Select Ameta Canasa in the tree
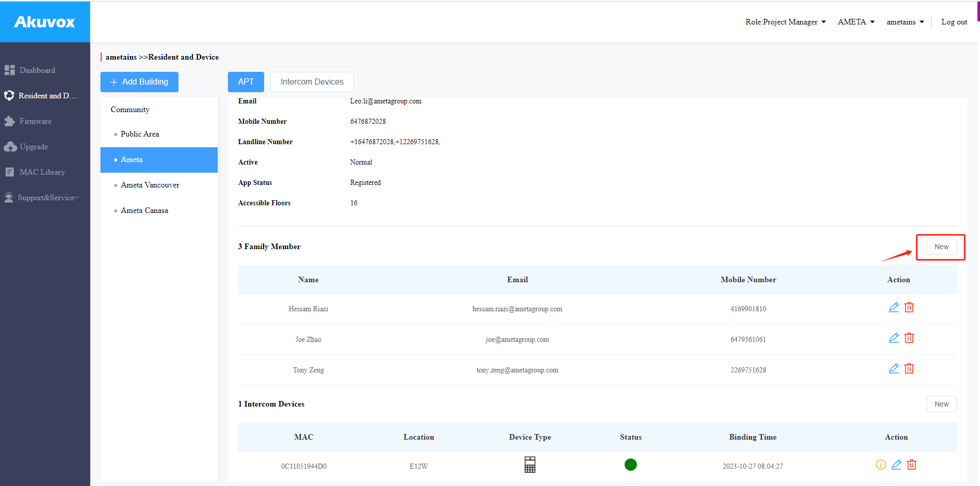This screenshot has height=486, width=980. pos(144,210)
